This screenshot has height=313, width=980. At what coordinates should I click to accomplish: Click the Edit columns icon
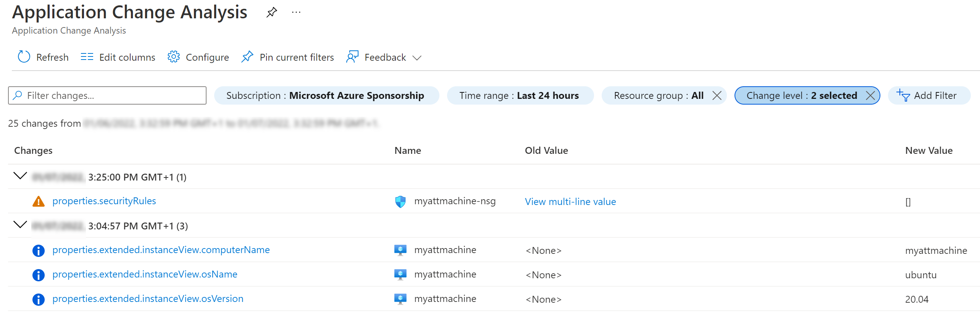click(x=87, y=57)
